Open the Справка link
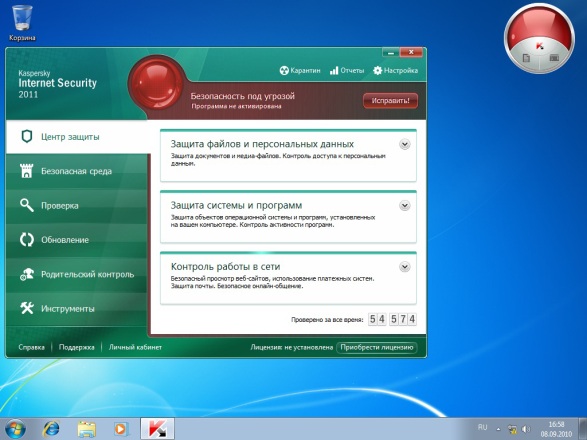This screenshot has height=440, width=587. [31, 347]
